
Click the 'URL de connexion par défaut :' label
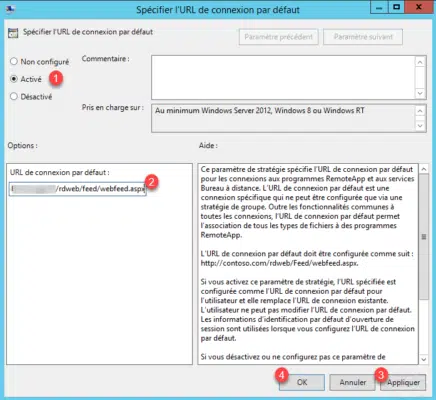[x=60, y=172]
